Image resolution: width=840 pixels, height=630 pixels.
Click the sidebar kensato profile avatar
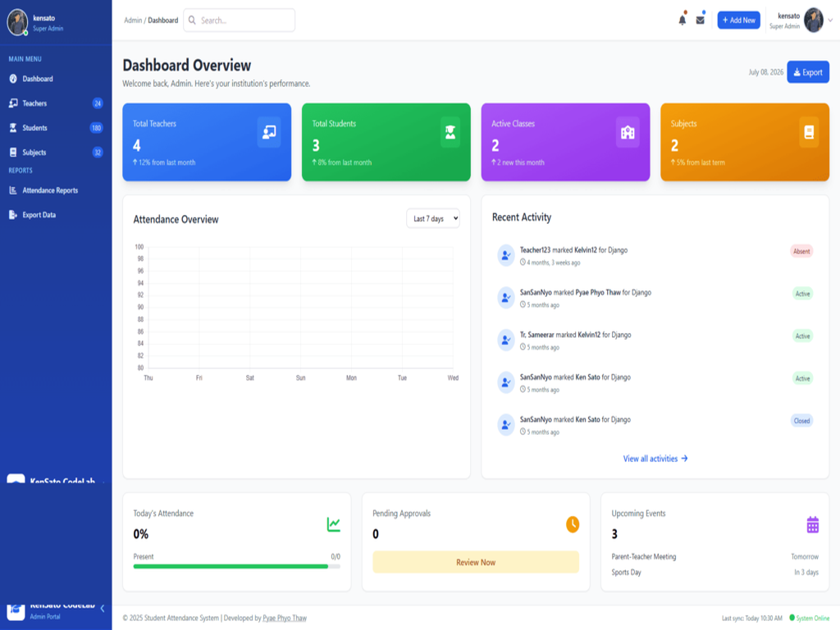click(17, 22)
